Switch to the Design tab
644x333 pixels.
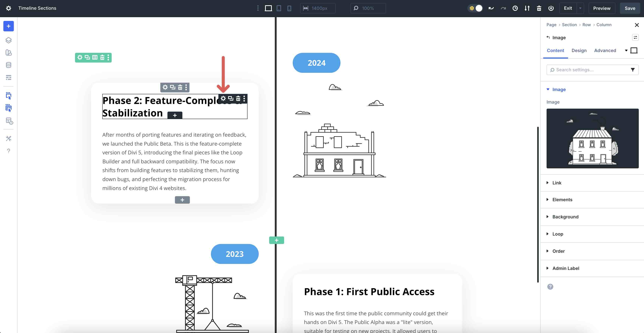(579, 51)
